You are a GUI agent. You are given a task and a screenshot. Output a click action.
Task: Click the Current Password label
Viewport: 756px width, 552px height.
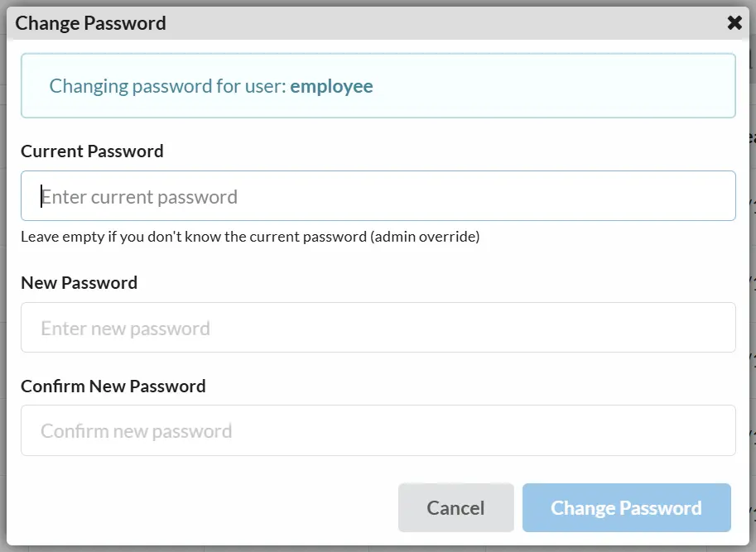coord(92,151)
